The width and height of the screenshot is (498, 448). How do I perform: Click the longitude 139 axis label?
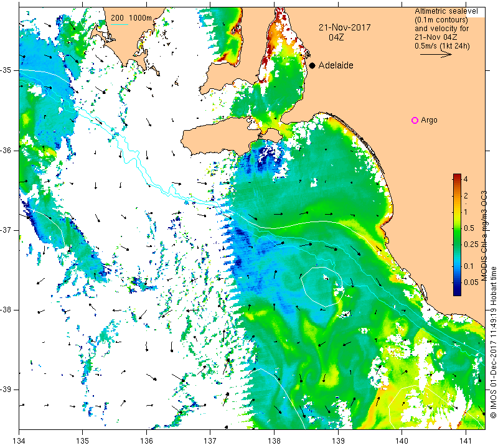[338, 441]
